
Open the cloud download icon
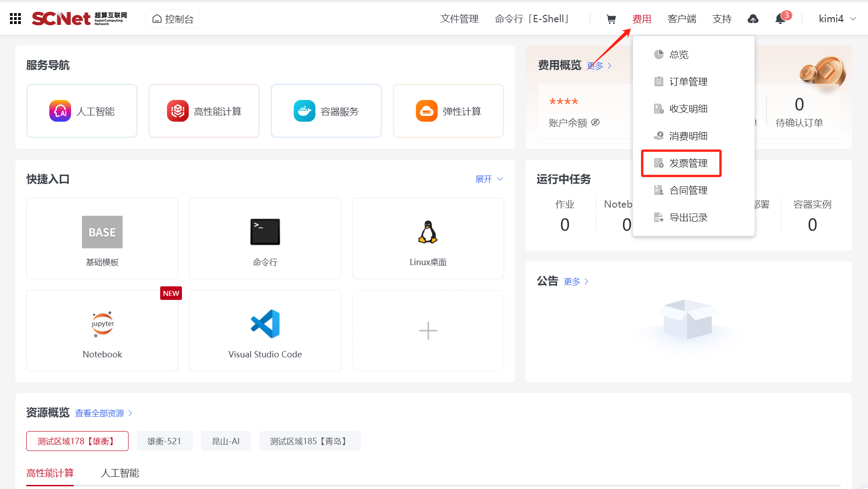click(753, 19)
